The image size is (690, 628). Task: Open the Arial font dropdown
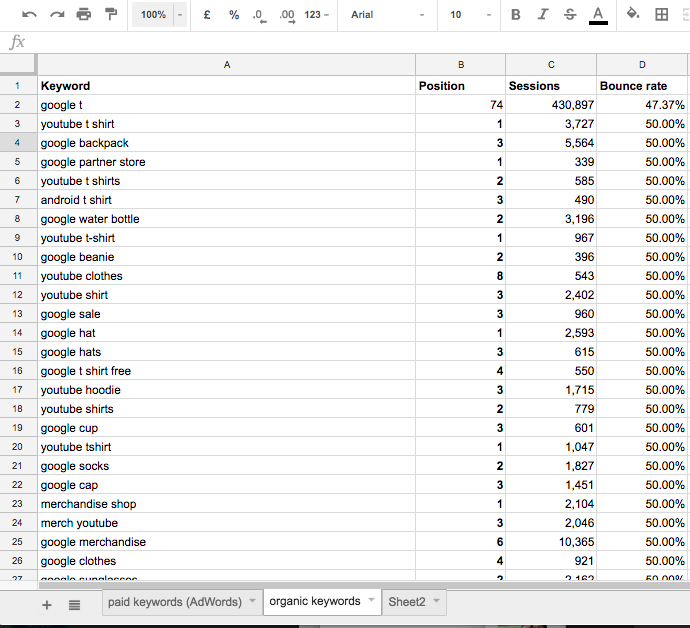387,15
